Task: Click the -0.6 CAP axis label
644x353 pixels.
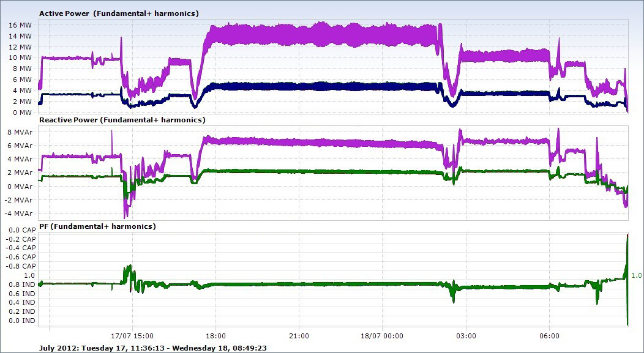Action: [21, 257]
